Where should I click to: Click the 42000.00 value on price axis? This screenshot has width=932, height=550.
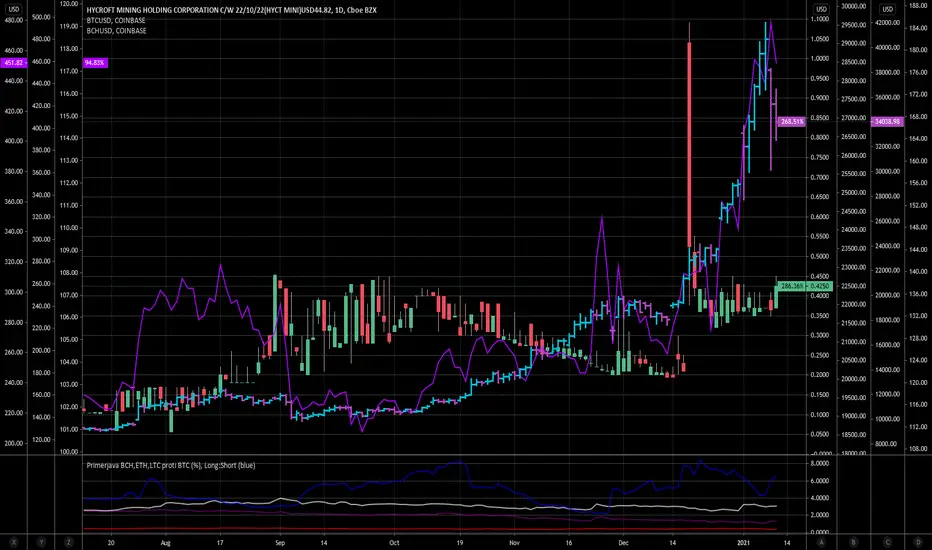[x=888, y=23]
